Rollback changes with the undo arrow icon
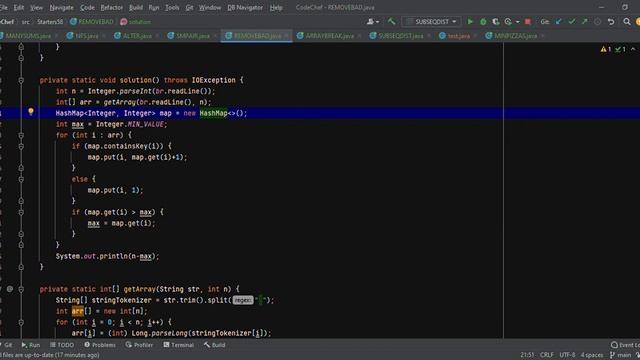 tap(611, 22)
